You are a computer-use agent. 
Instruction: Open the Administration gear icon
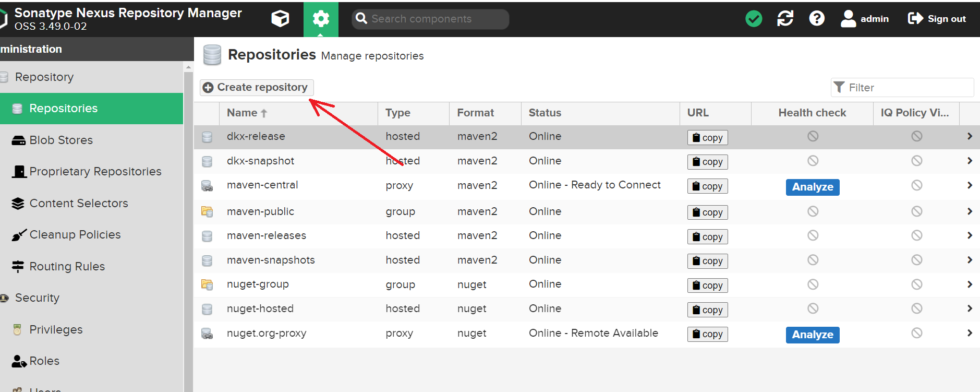coord(321,19)
